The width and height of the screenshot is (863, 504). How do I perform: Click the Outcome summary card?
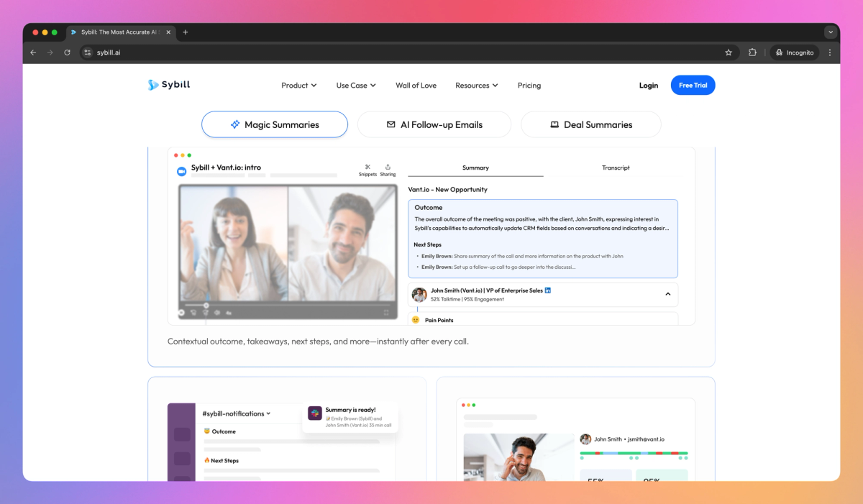pos(543,239)
